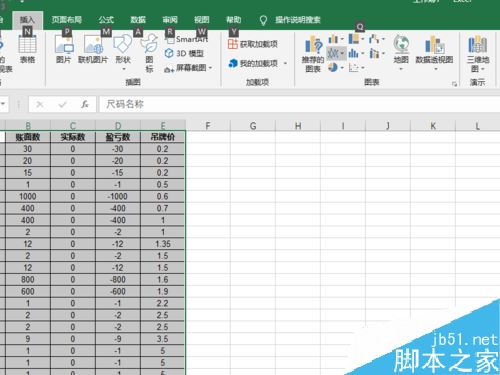500x375 pixels.
Task: Open 推荐的图表 recommended charts
Action: click(313, 54)
